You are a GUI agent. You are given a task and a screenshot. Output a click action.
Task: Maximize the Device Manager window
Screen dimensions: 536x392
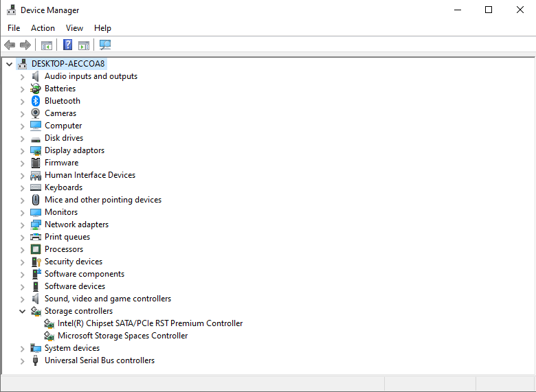click(489, 10)
